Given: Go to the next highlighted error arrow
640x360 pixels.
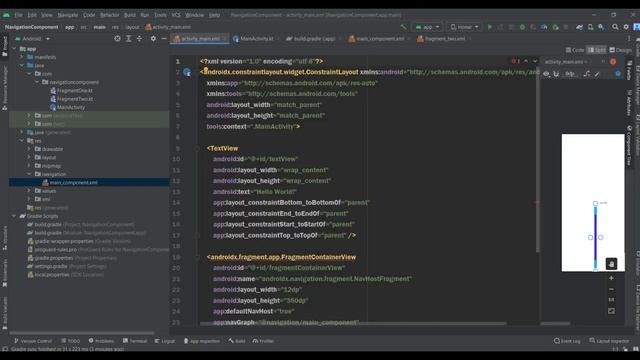Looking at the screenshot, I should tap(535, 61).
